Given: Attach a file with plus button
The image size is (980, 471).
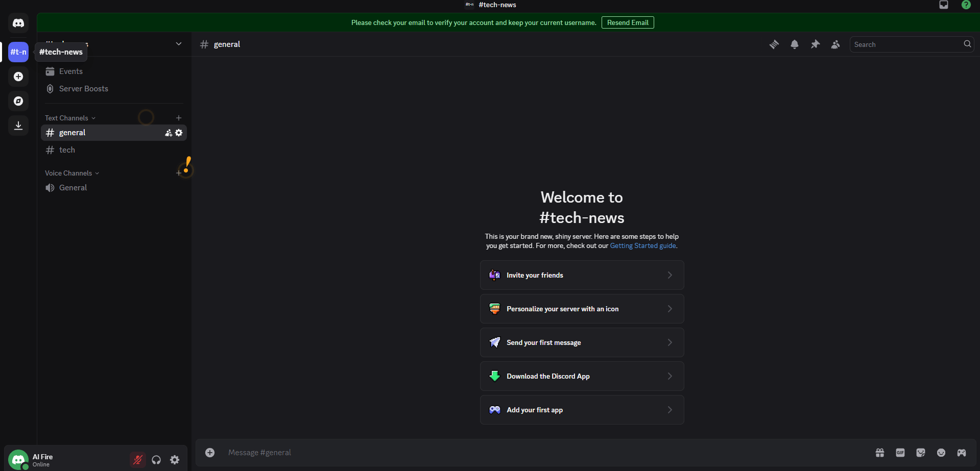Looking at the screenshot, I should [x=210, y=453].
